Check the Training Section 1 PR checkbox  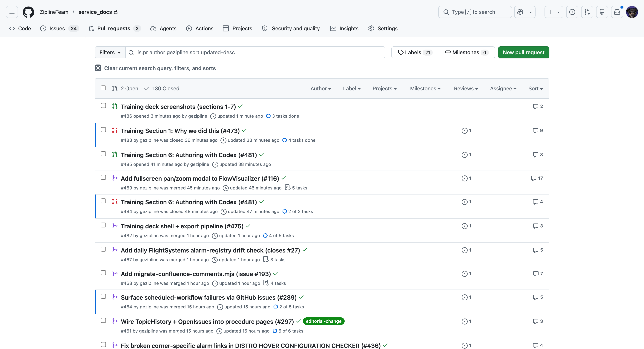pos(103,129)
